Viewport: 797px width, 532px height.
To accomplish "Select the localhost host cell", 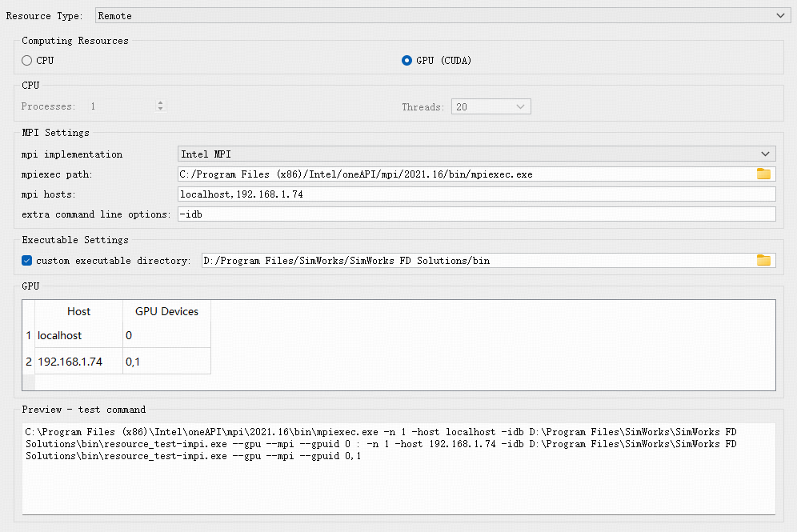I will coord(78,336).
